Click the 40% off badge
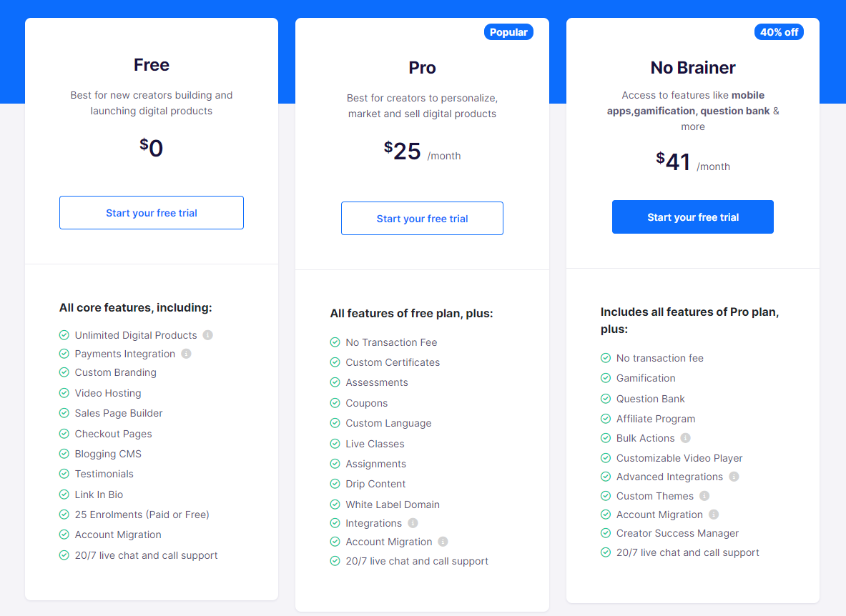Screen dimensions: 846x616 (x=779, y=32)
